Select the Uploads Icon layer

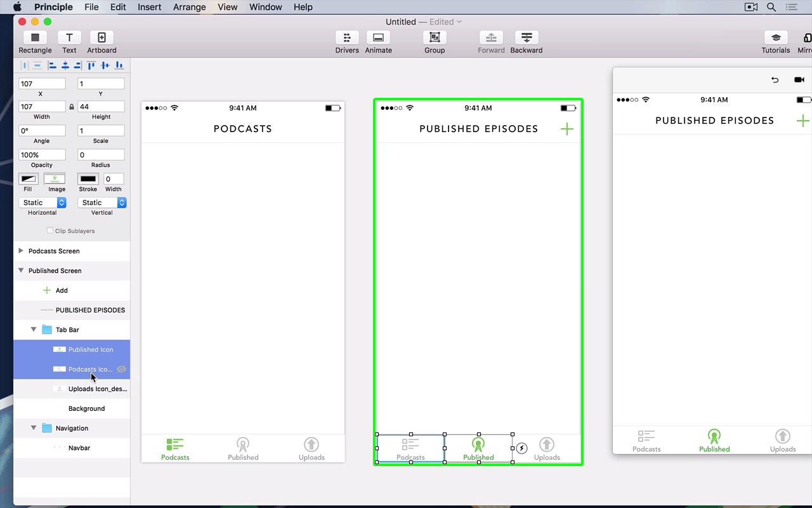tap(72, 389)
